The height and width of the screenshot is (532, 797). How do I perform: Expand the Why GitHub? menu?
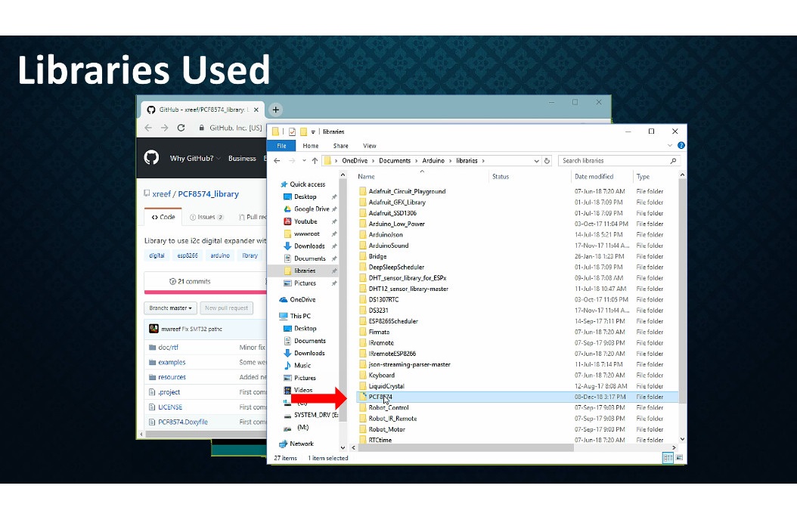[195, 159]
